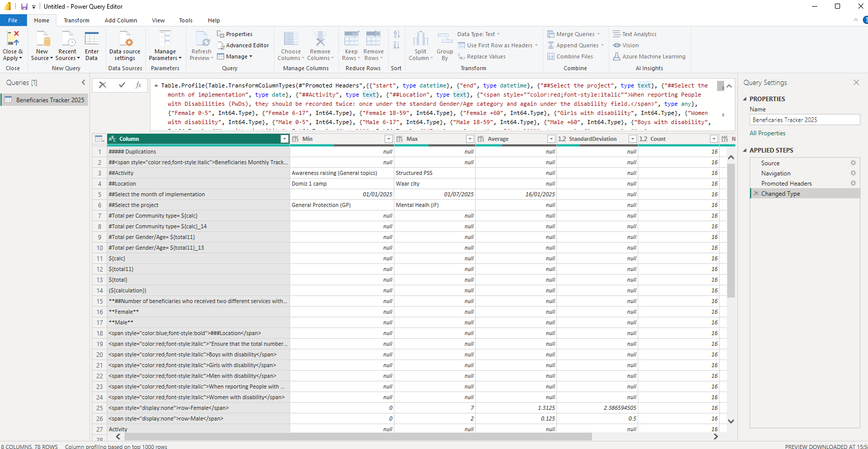
Task: Open filter dropdown on Column header
Action: tap(284, 139)
